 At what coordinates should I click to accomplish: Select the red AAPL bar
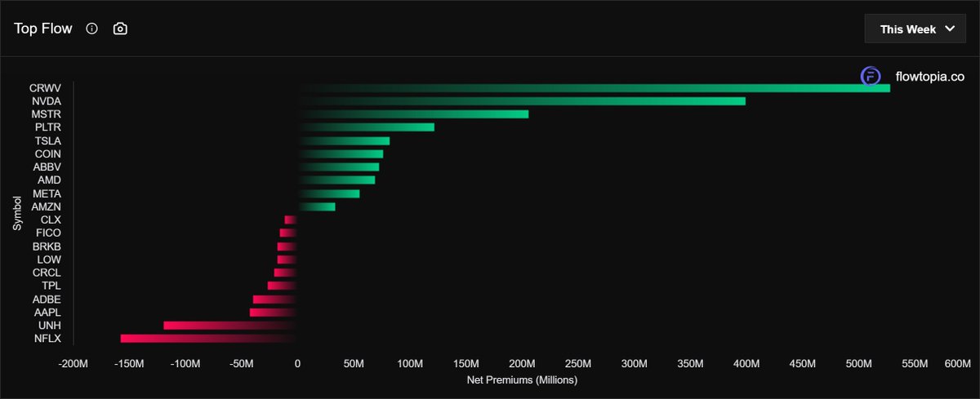(x=274, y=312)
